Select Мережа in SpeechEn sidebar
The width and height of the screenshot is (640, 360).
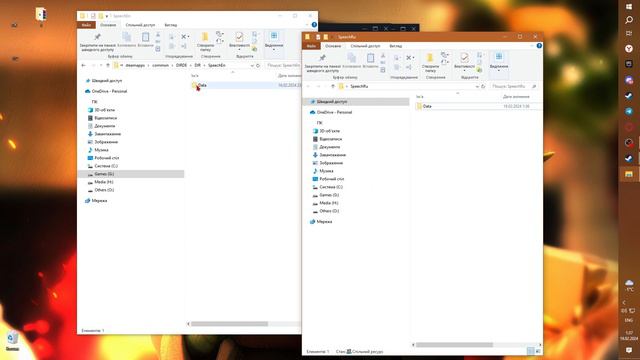coord(99,201)
